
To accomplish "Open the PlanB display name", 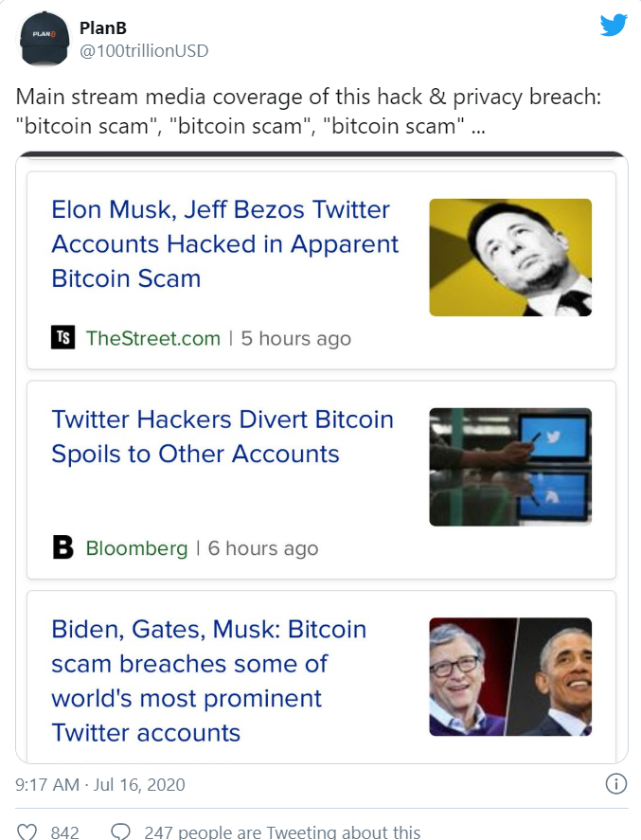I will click(x=103, y=27).
